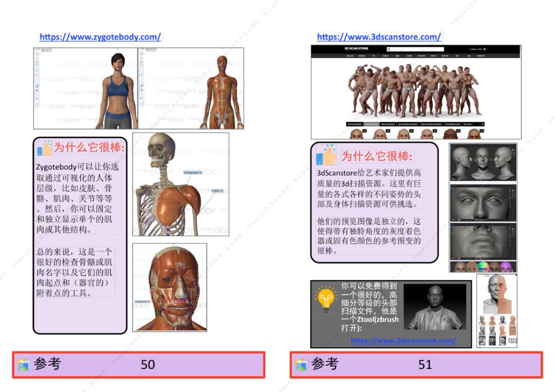
Task: Click the paragraph starting with '他们的预览图像'
Action: point(369,236)
